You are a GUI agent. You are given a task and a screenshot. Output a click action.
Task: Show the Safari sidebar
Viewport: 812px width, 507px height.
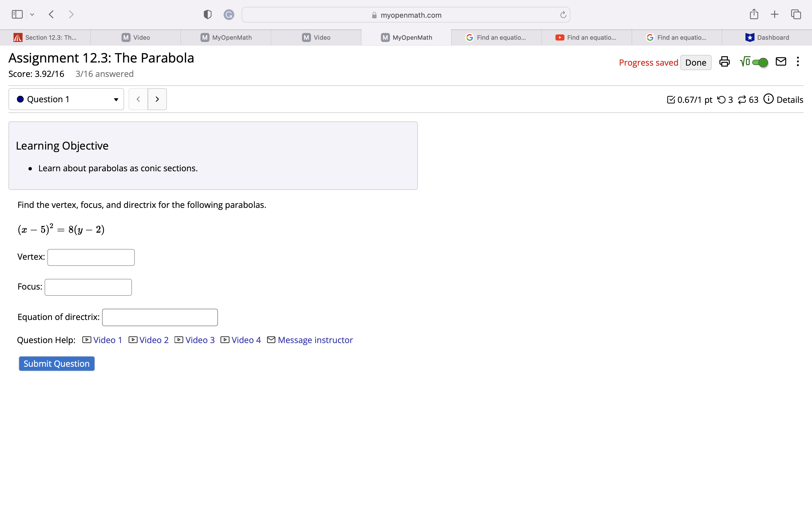17,14
